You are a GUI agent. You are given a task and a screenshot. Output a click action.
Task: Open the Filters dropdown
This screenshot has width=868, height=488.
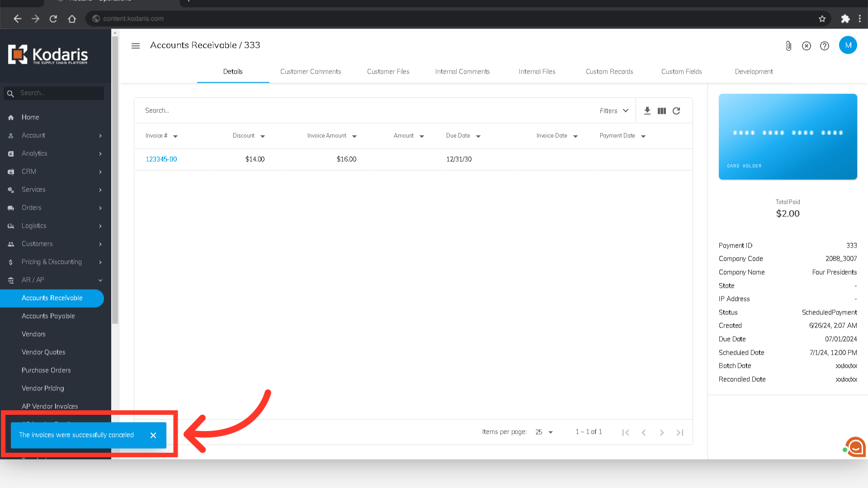tap(613, 111)
